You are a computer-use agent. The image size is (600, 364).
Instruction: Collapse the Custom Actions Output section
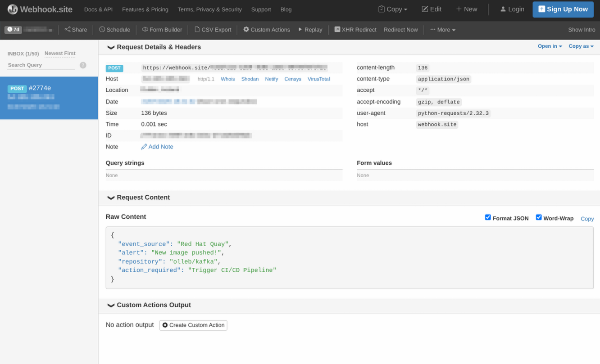coord(149,305)
